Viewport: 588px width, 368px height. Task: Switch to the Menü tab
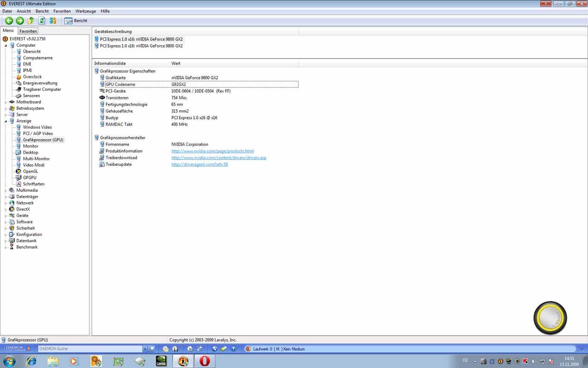click(8, 31)
